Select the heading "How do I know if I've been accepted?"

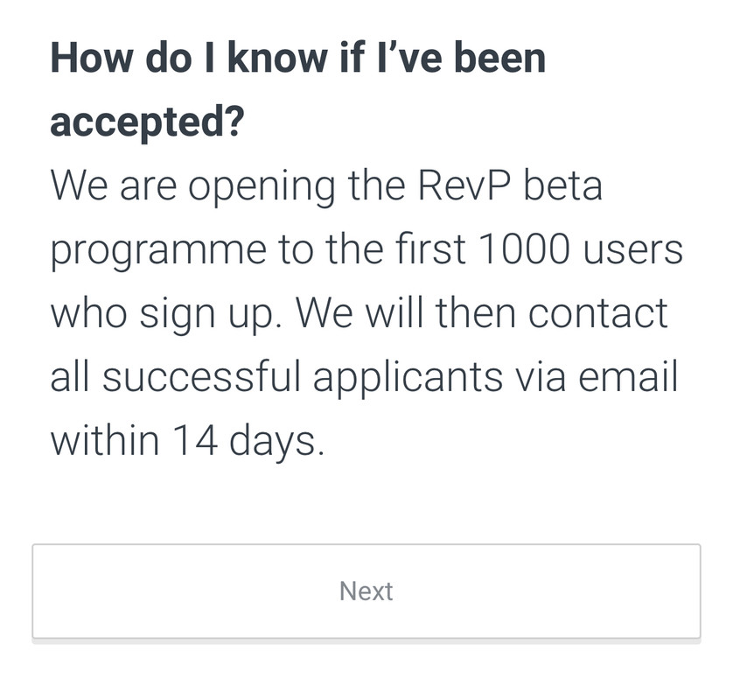(x=298, y=89)
